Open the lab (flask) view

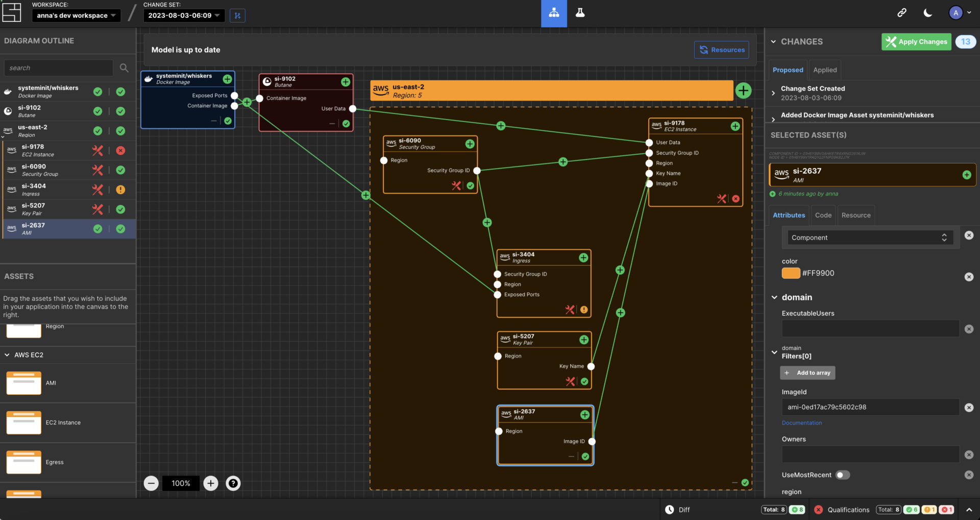[x=580, y=13]
